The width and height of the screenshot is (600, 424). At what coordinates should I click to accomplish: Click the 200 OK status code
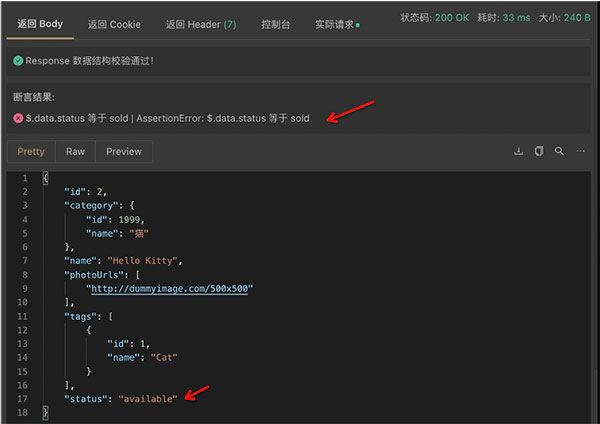click(452, 18)
